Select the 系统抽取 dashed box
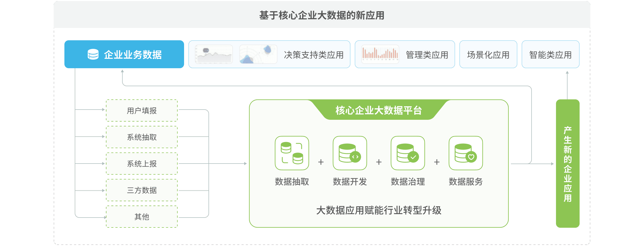This screenshot has height=246, width=644. pos(142,137)
